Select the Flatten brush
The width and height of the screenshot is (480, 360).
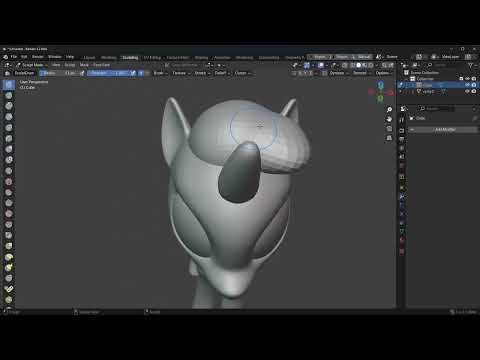tap(9, 192)
